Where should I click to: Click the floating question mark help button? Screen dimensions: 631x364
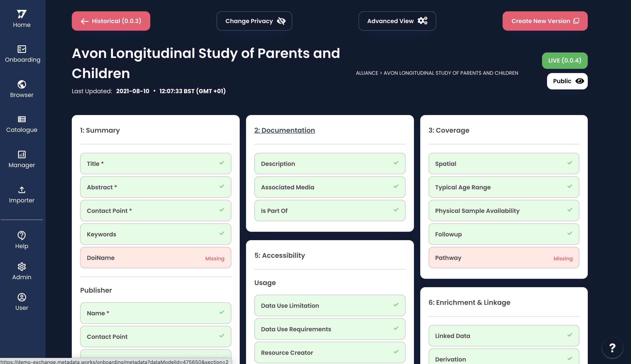pyautogui.click(x=612, y=348)
